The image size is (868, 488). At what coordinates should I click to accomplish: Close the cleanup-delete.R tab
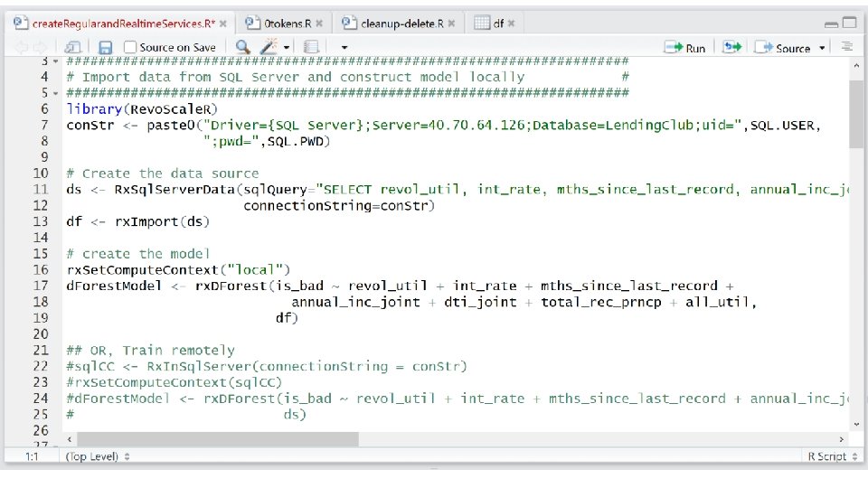(452, 23)
